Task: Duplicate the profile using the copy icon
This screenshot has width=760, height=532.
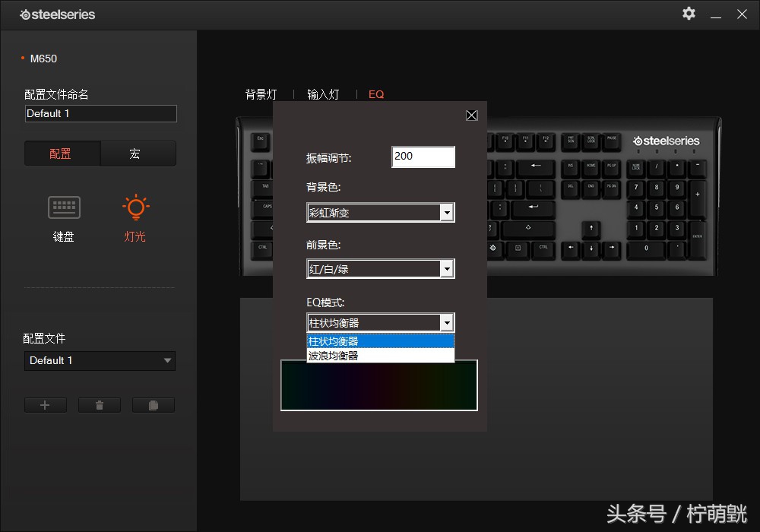Action: 154,404
